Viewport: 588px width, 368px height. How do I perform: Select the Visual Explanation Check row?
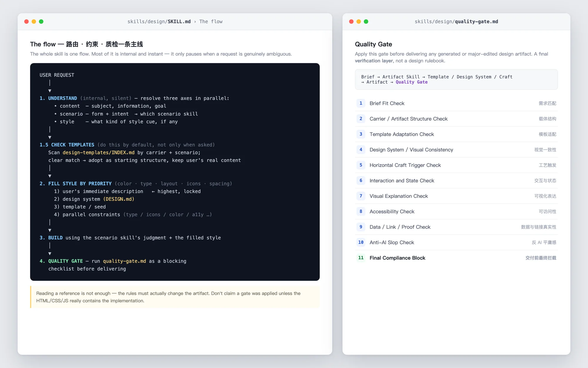coord(456,196)
